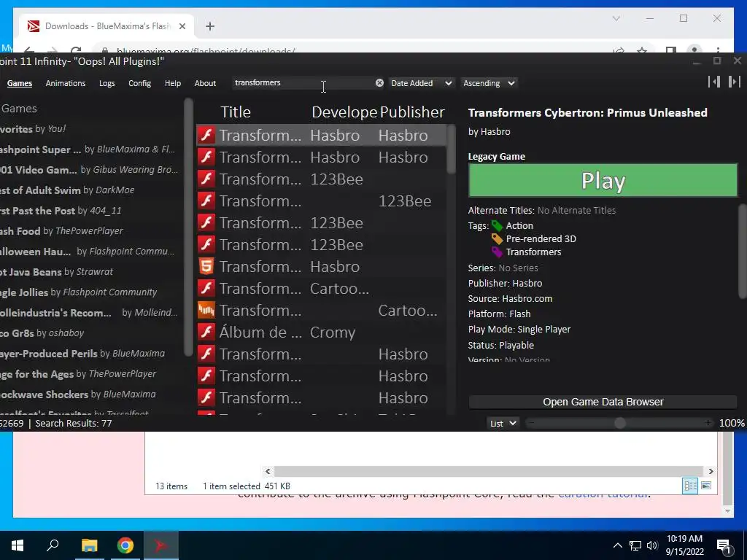Screen dimensions: 747x560
Task: Click the orange Pre-rendered 3D tag icon
Action: pos(497,238)
